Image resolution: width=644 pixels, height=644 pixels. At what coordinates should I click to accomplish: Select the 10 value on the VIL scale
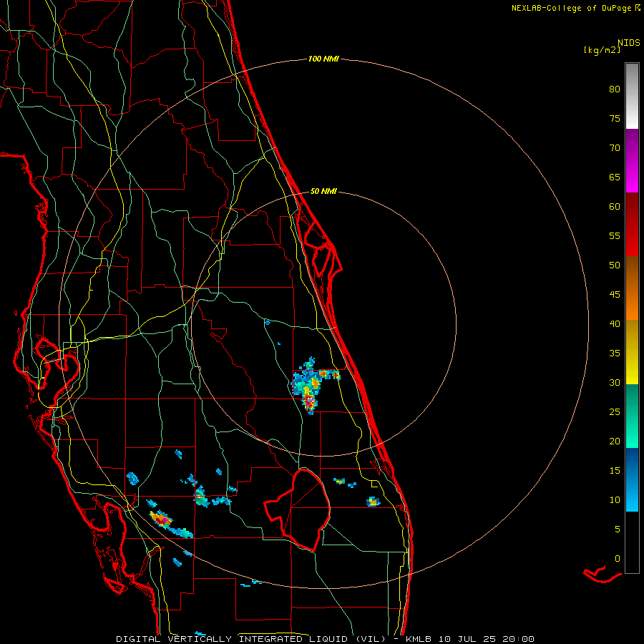click(615, 500)
